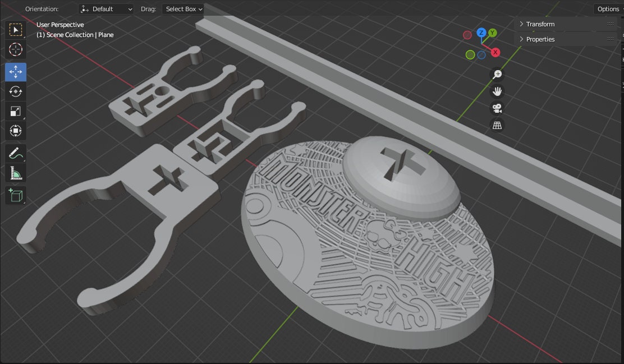
Task: Grab the Transform panel drag grip
Action: point(610,24)
